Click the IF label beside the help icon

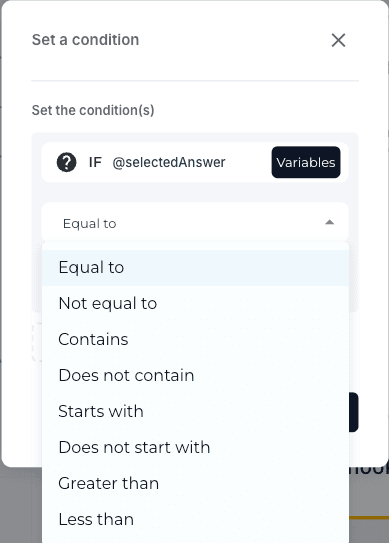coord(95,162)
